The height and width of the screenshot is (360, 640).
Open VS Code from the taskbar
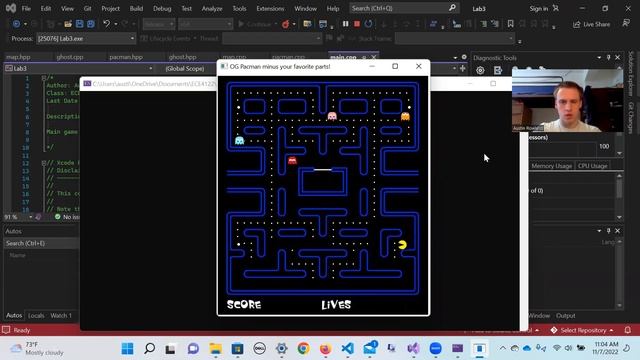(348, 349)
